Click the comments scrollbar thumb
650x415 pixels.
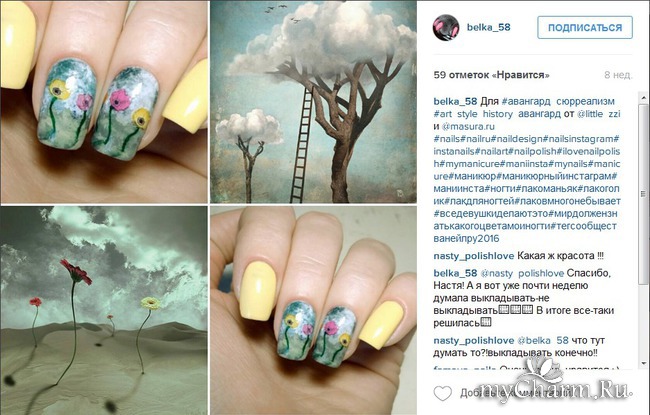point(643,194)
